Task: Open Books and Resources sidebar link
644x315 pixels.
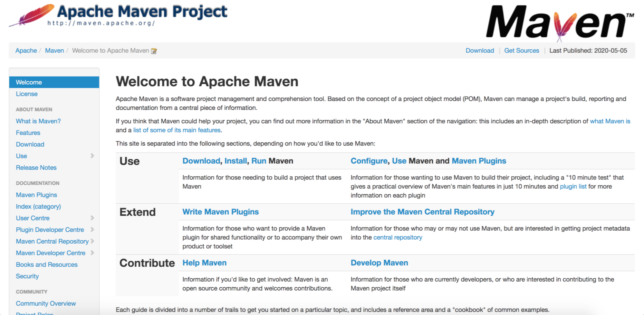Action: 47,264
